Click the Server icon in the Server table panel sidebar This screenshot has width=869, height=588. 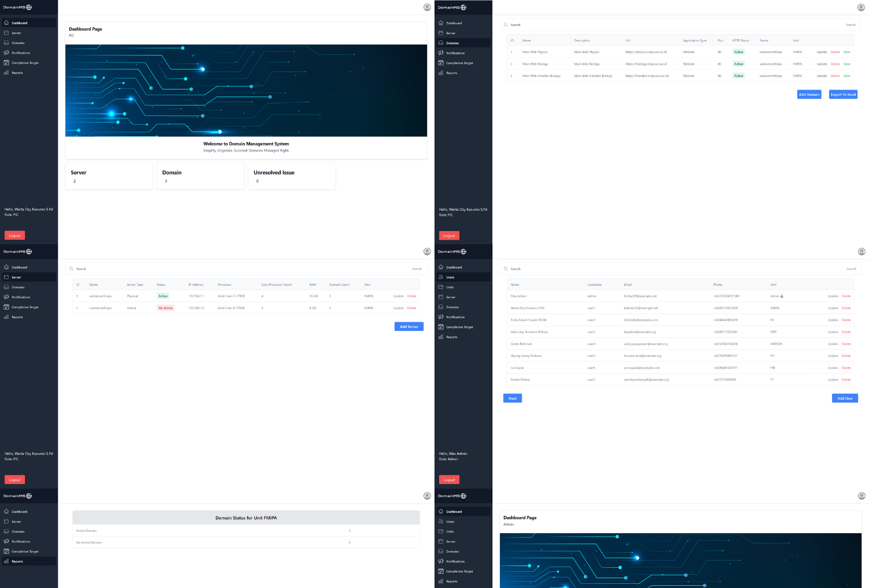point(6,277)
